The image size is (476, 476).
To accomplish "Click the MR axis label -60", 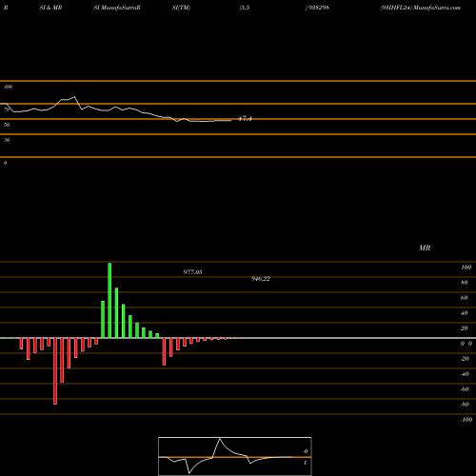I will pyautogui.click(x=465, y=389).
